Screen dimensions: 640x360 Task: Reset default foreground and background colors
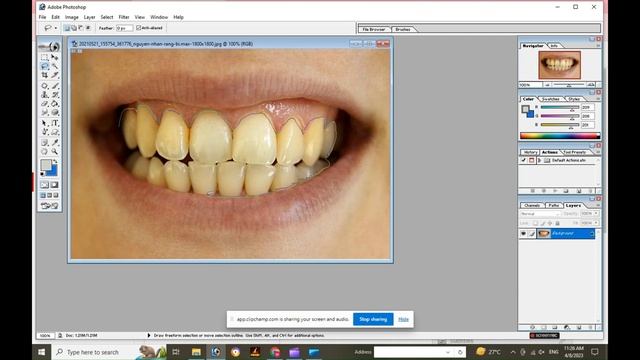[x=42, y=174]
